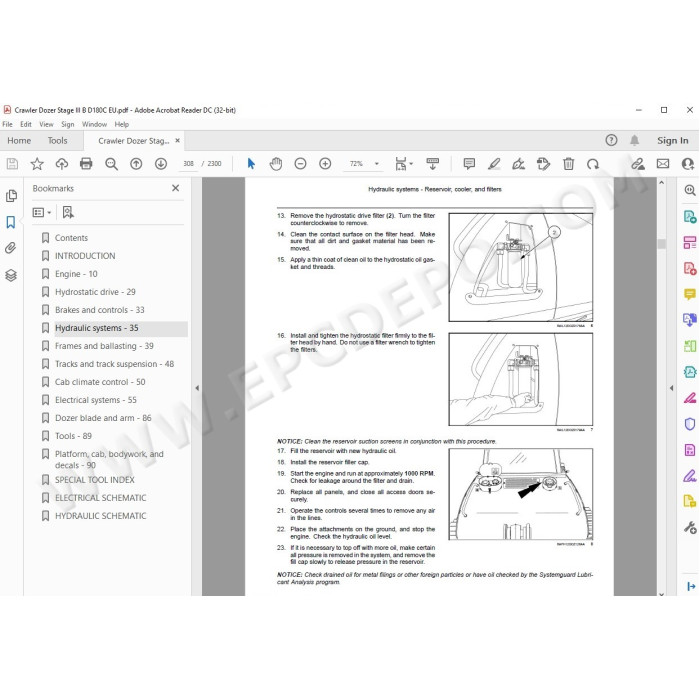This screenshot has width=700, height=700.
Task: Open Tracks and track suspension - 48
Action: (114, 364)
